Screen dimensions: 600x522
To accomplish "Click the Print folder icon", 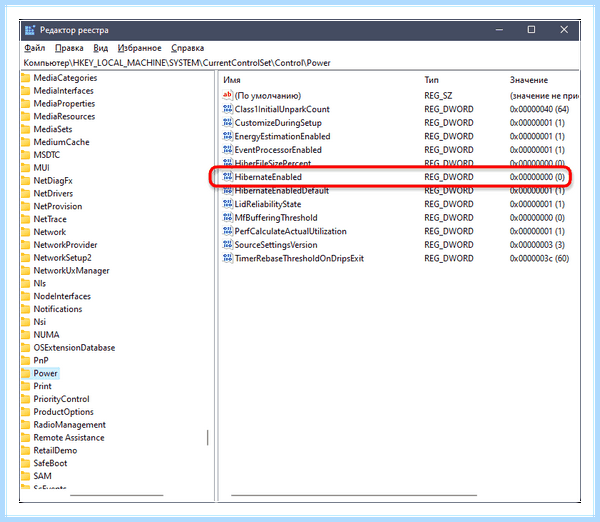I will point(26,386).
